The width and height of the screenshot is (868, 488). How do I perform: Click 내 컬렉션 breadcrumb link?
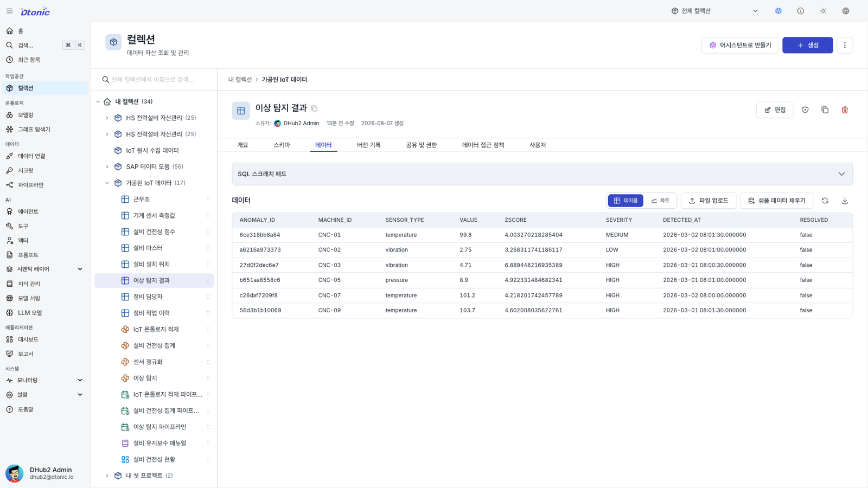(240, 80)
